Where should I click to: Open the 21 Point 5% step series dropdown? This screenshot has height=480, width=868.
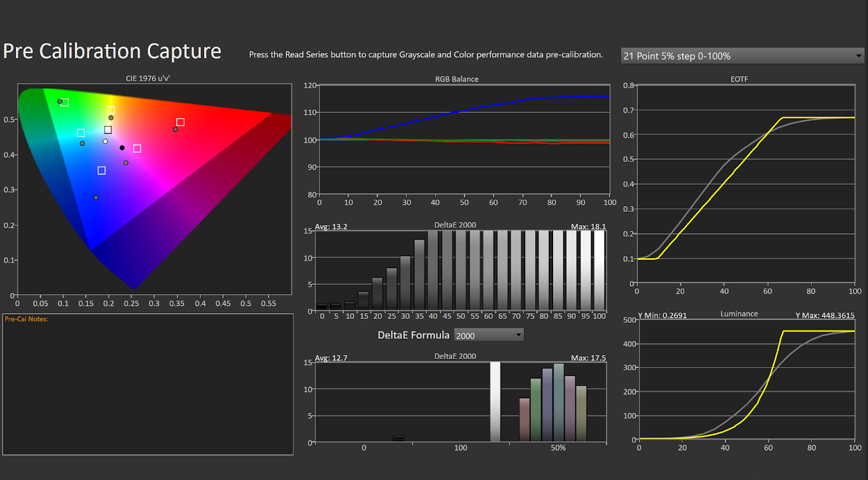(x=742, y=56)
